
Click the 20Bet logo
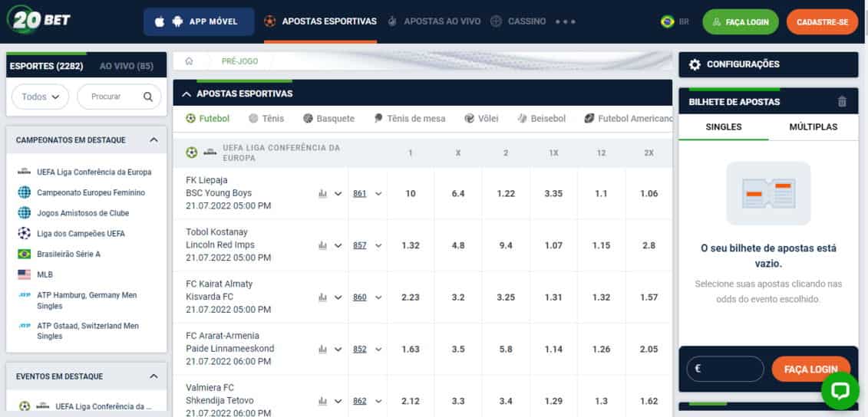[x=38, y=21]
